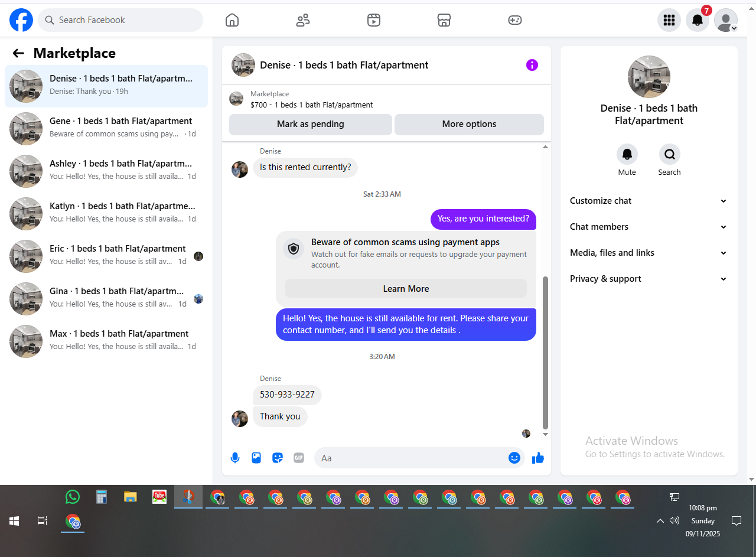Screen dimensions: 756x557
Task: Attach a file with the photo icon
Action: tap(256, 458)
